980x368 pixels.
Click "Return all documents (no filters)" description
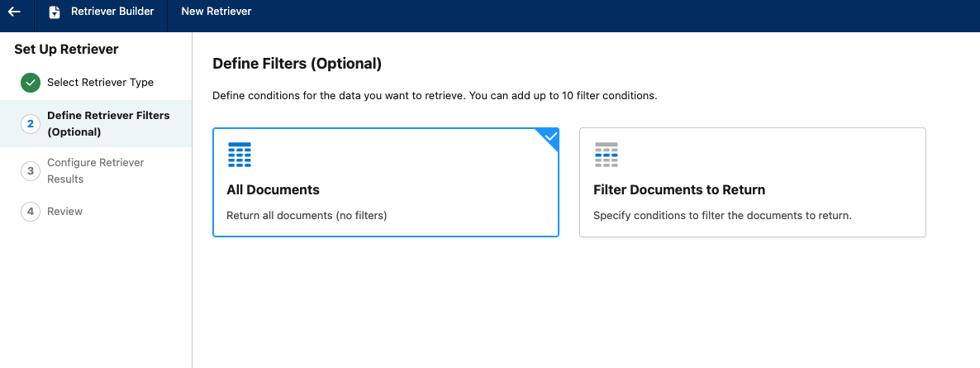(x=307, y=216)
